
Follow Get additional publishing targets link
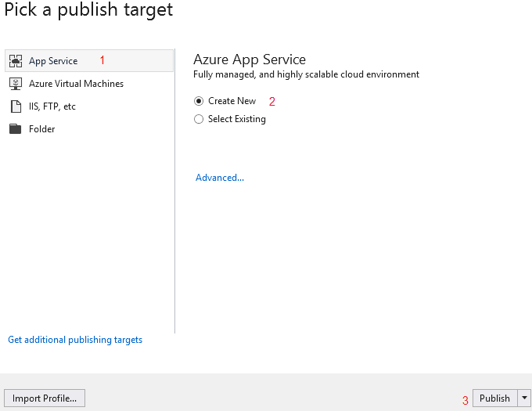point(75,340)
